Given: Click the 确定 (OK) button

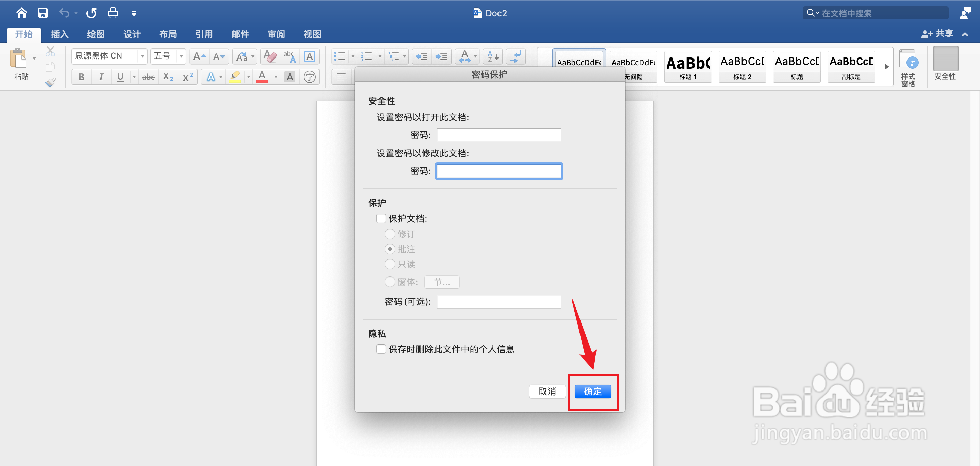Looking at the screenshot, I should pyautogui.click(x=593, y=392).
